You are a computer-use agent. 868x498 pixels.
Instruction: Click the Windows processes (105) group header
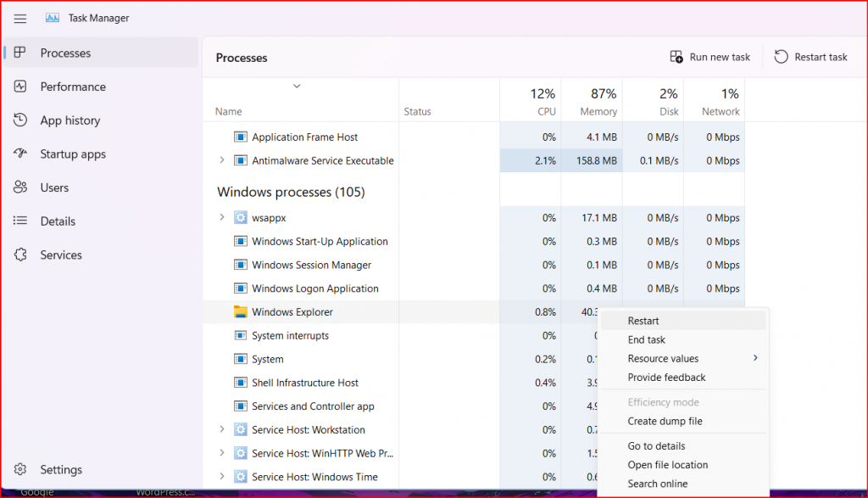coord(292,192)
